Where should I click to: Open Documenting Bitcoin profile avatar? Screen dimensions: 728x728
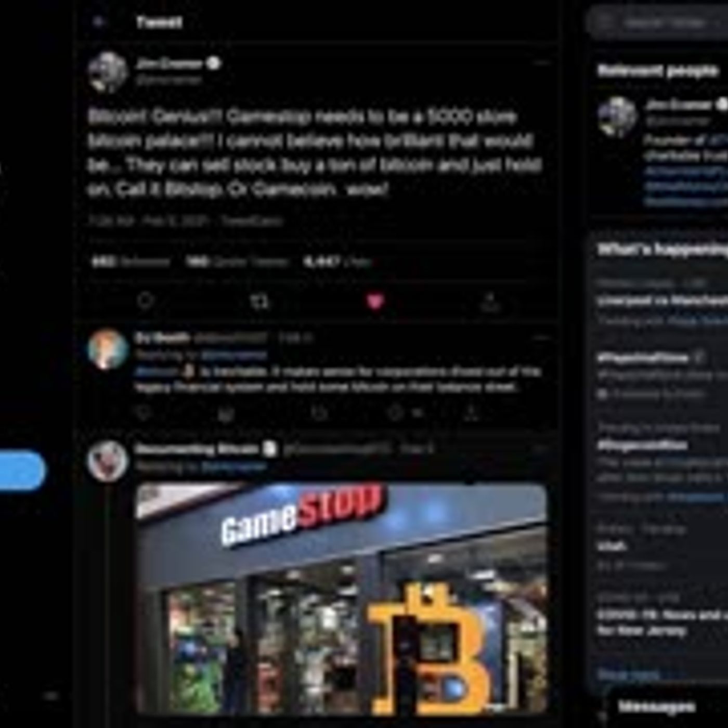coord(108,461)
